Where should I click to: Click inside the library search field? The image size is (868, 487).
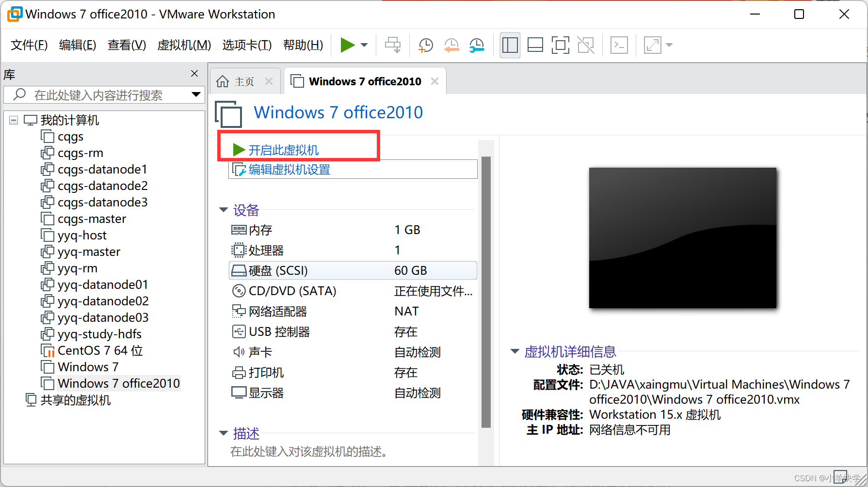(x=102, y=95)
